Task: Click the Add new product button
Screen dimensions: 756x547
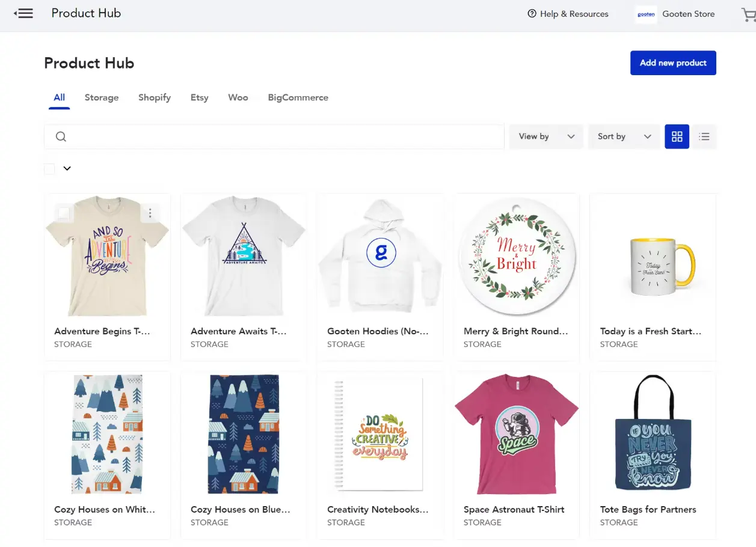Action: click(x=673, y=63)
